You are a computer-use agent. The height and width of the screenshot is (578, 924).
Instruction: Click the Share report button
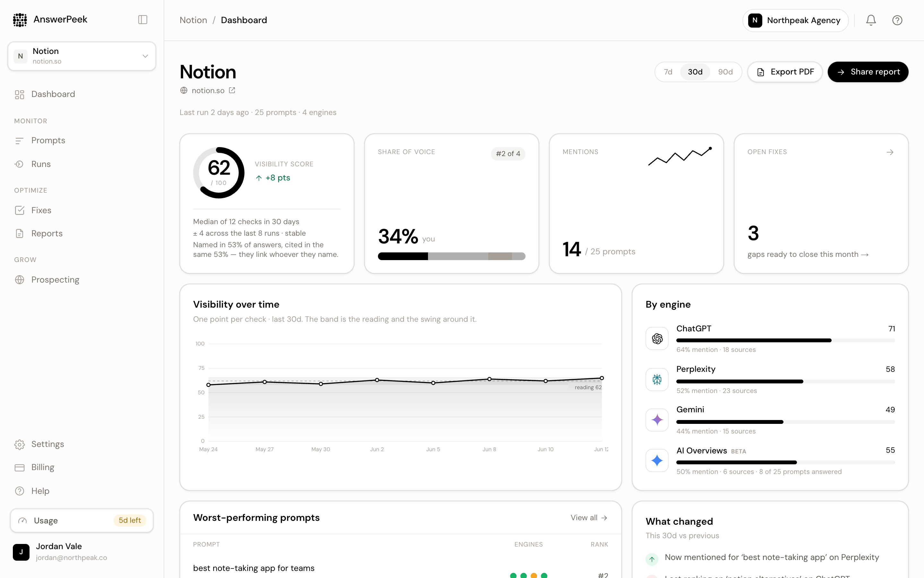(868, 72)
